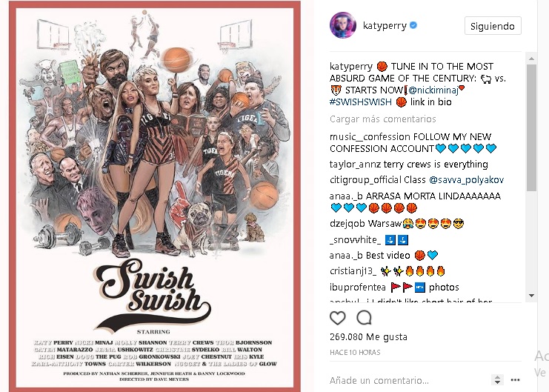Click the Añade un comentario input field
The height and width of the screenshot is (392, 549).
tap(408, 380)
